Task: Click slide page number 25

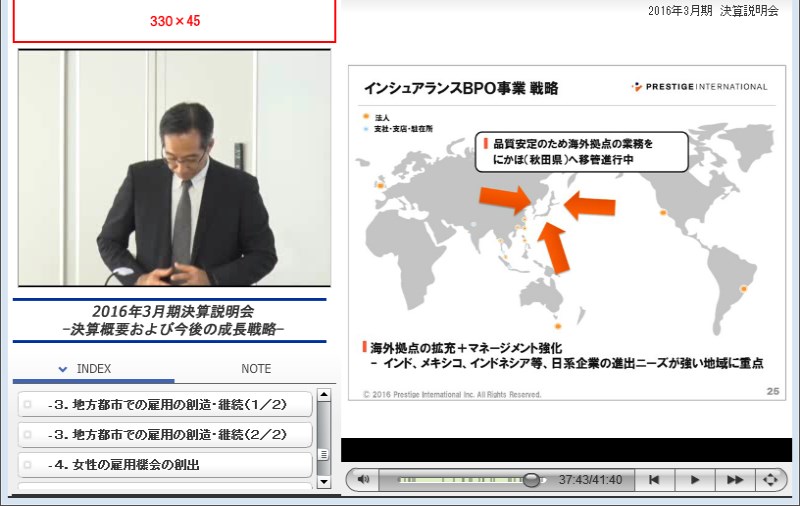Action: 772,391
